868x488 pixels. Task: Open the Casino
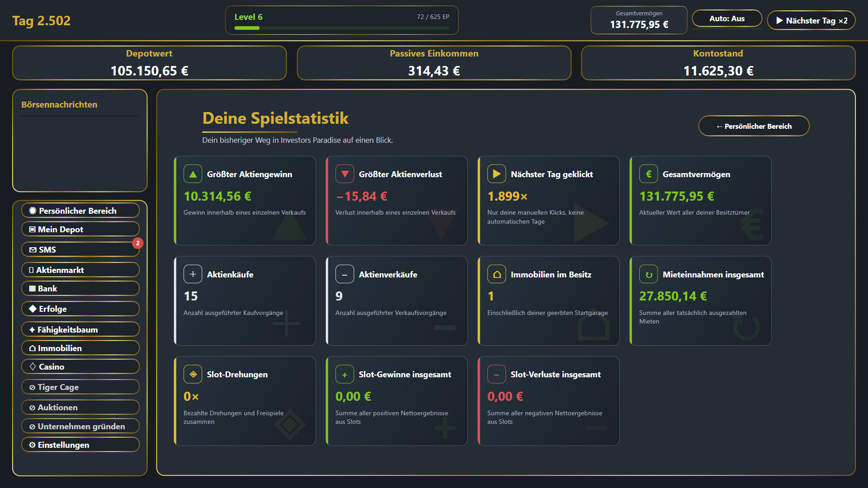click(x=80, y=366)
